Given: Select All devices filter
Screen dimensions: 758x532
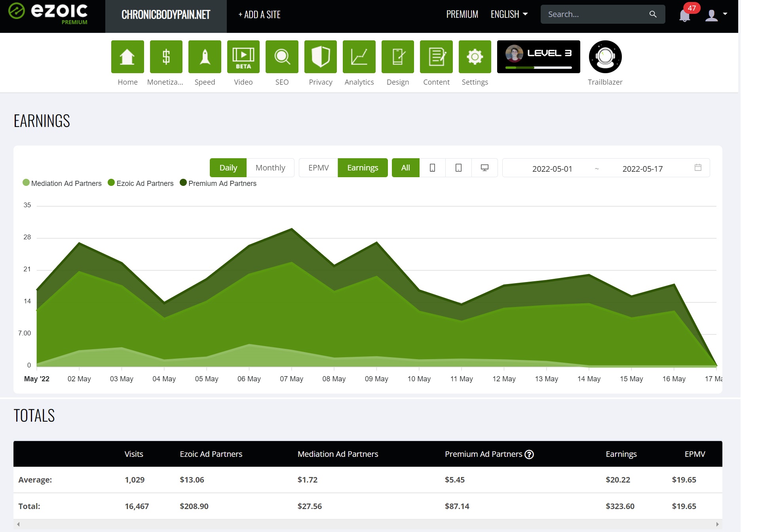Looking at the screenshot, I should 406,168.
